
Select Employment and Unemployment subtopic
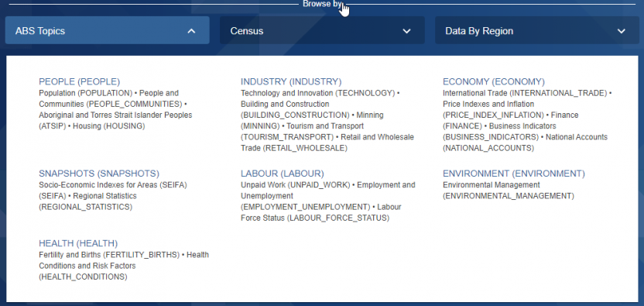click(x=327, y=196)
